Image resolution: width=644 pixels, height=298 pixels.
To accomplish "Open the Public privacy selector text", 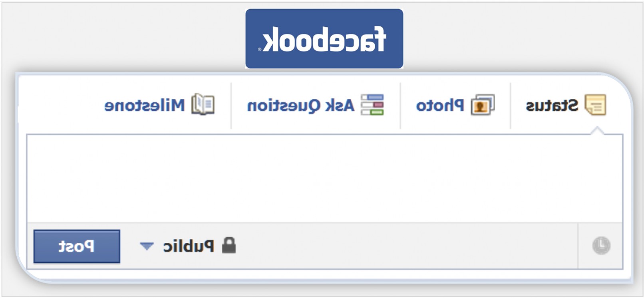I will tap(189, 246).
